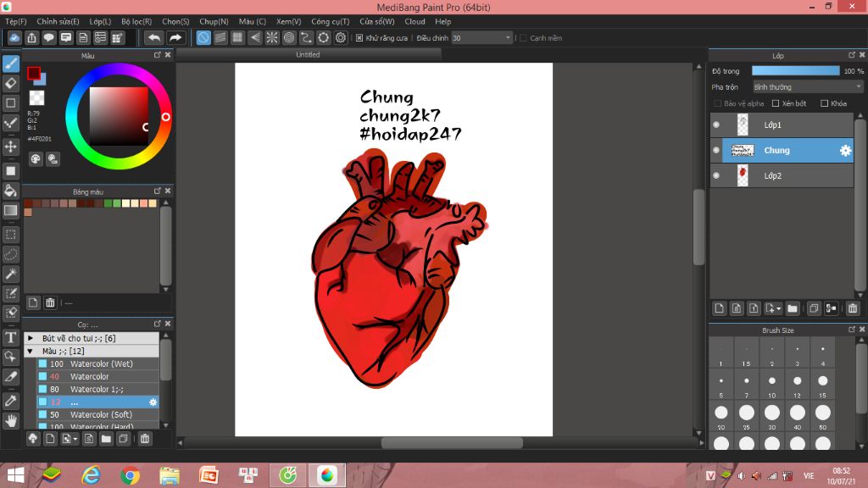Image resolution: width=868 pixels, height=488 pixels.
Task: Expand Bút vẽ cho tui brush group
Action: pyautogui.click(x=31, y=338)
